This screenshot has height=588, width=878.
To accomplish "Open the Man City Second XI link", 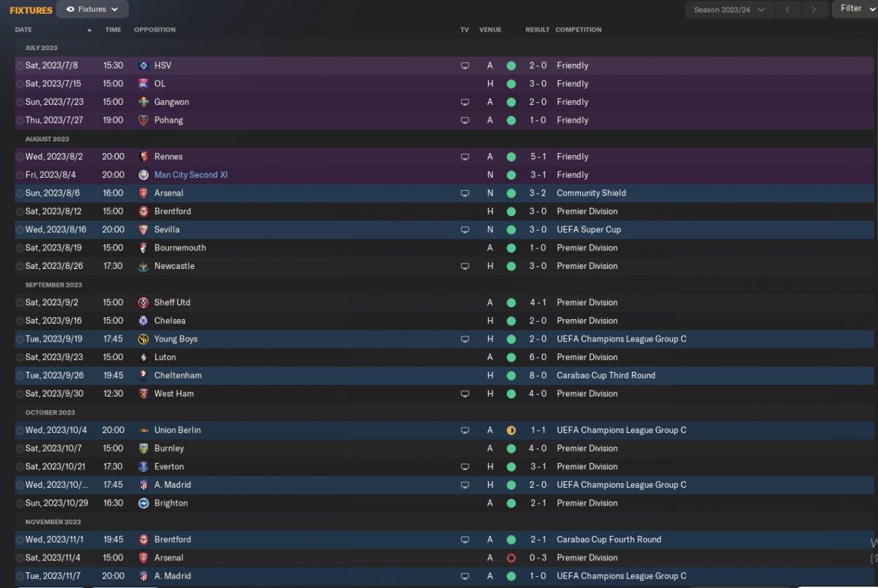I will (191, 175).
